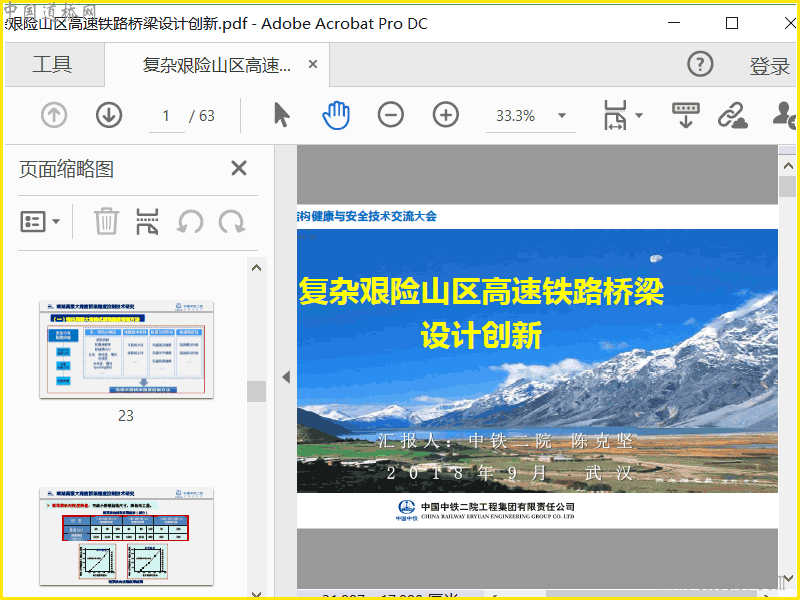Click the document scroll up arrow
Screen dimensions: 800x600
pos(788,166)
